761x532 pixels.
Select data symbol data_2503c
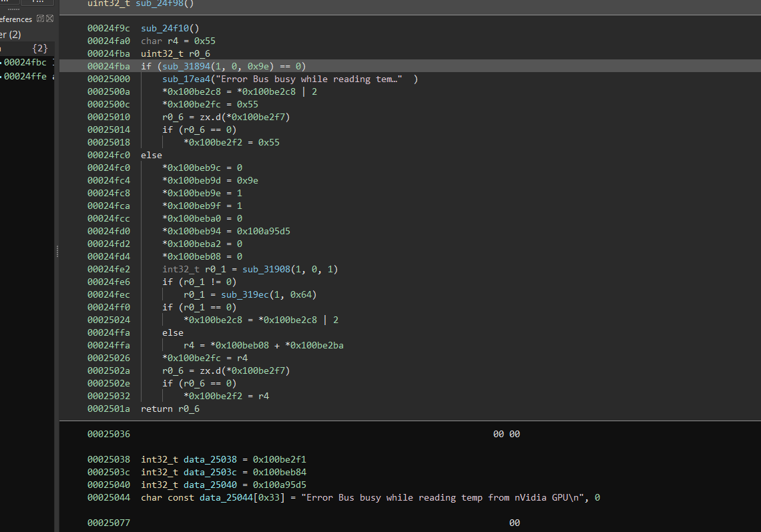[x=210, y=472]
